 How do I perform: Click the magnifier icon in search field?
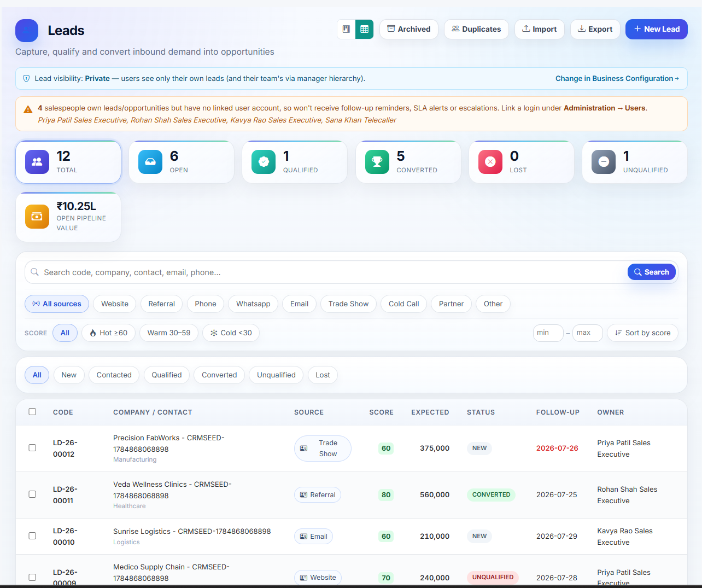(34, 272)
